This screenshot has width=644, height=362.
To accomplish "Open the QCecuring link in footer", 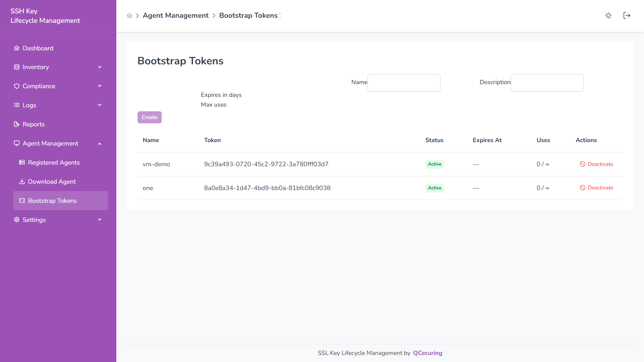I will coord(427,353).
